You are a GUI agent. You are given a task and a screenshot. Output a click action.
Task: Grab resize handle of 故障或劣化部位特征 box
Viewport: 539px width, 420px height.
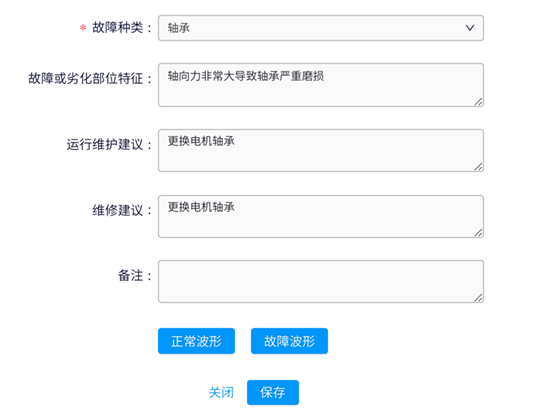pos(478,102)
